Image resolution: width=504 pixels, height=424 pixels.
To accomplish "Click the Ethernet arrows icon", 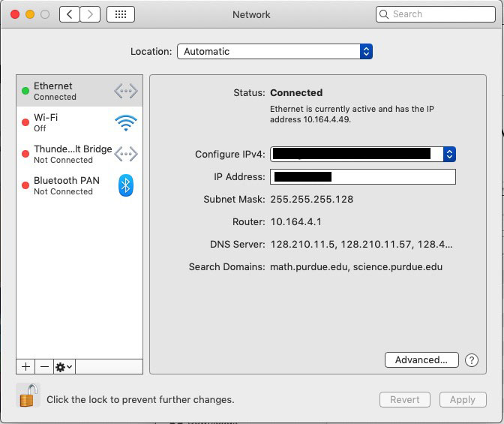I will click(125, 92).
